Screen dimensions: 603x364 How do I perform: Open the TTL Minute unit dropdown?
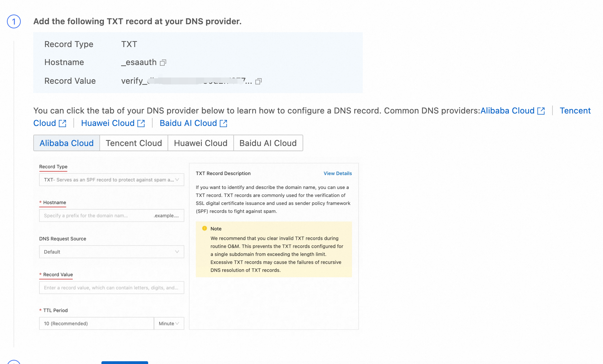(x=169, y=324)
